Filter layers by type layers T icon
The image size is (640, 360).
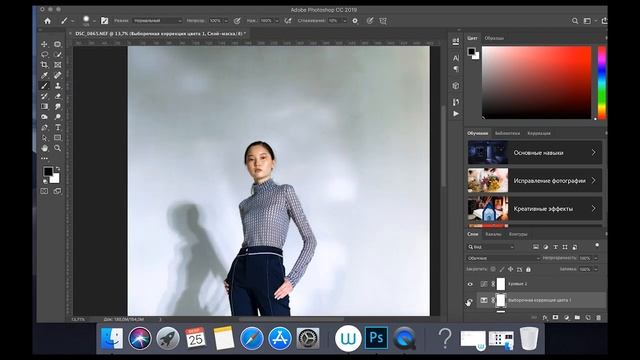pyautogui.click(x=555, y=247)
